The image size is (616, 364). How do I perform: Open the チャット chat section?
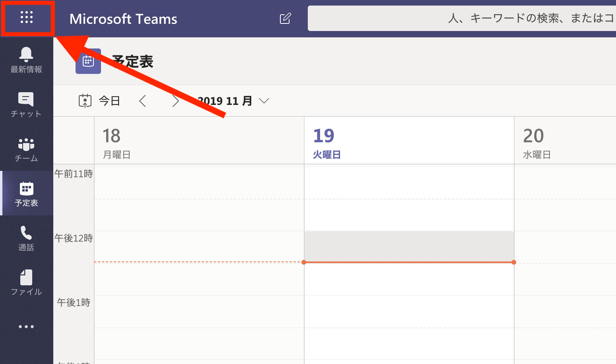26,105
